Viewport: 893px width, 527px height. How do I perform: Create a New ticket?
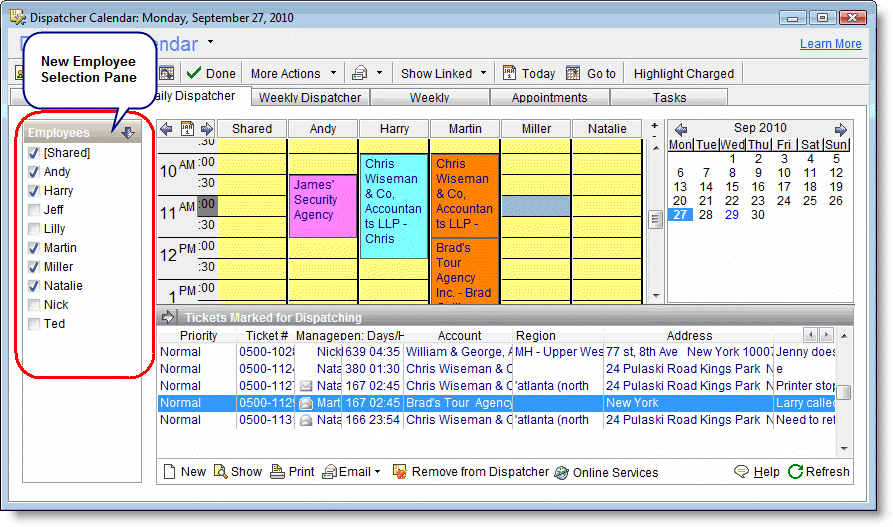point(185,472)
